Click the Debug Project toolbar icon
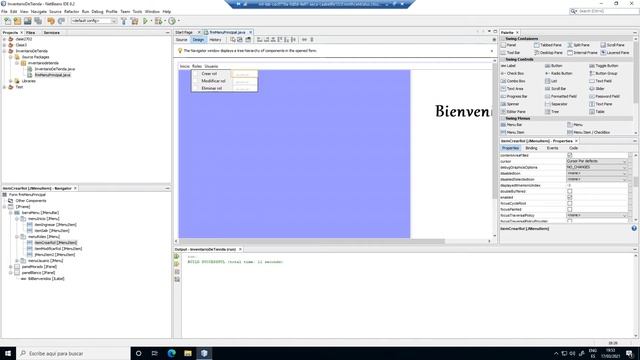Viewport: 640px width, 360px height. (158, 21)
